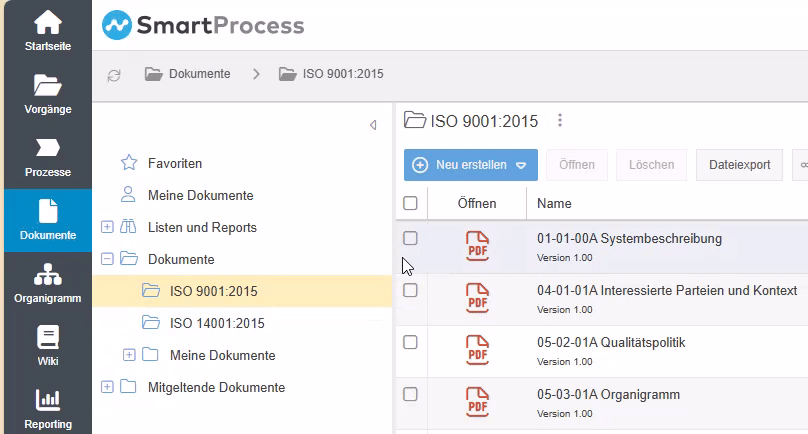Open the Prozesse section
Screen dimensions: 808x434
(x=46, y=155)
